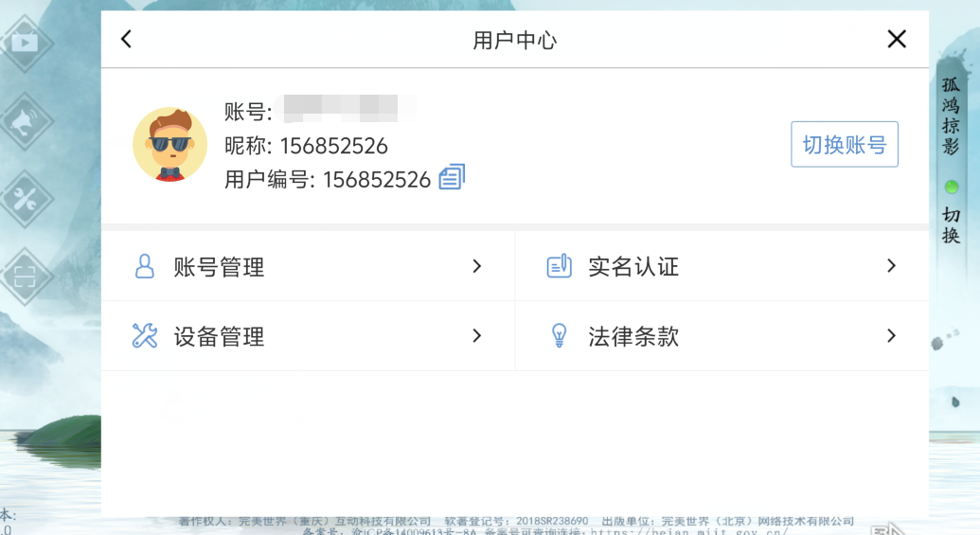Click the 设备管理 wrench icon
The height and width of the screenshot is (535, 980).
(144, 335)
